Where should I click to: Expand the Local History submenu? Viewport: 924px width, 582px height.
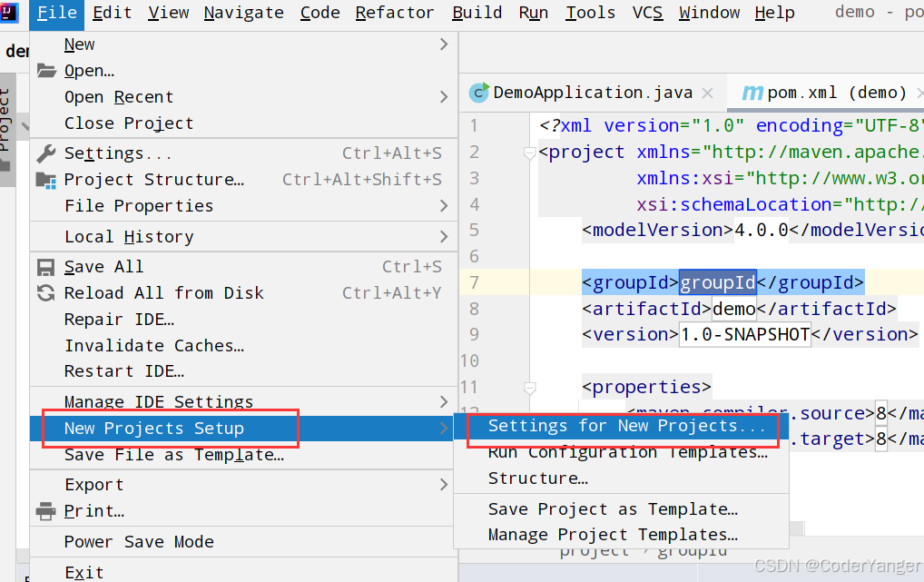tap(444, 236)
